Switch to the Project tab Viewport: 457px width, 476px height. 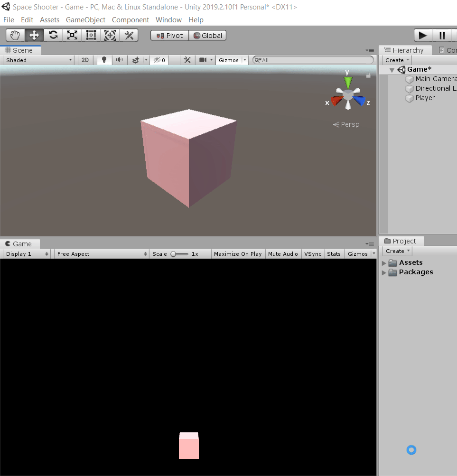pos(401,241)
